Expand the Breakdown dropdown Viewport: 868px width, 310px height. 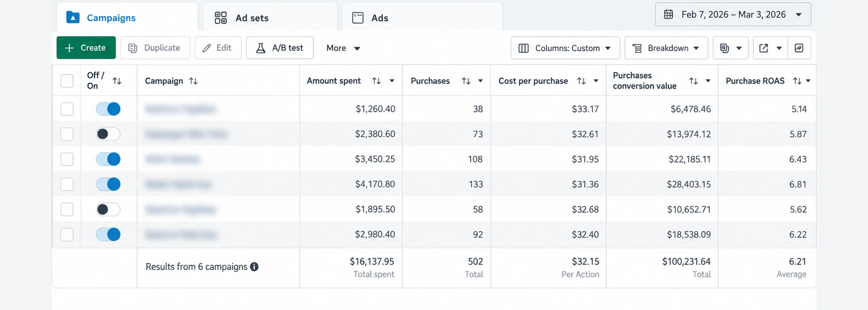click(666, 48)
